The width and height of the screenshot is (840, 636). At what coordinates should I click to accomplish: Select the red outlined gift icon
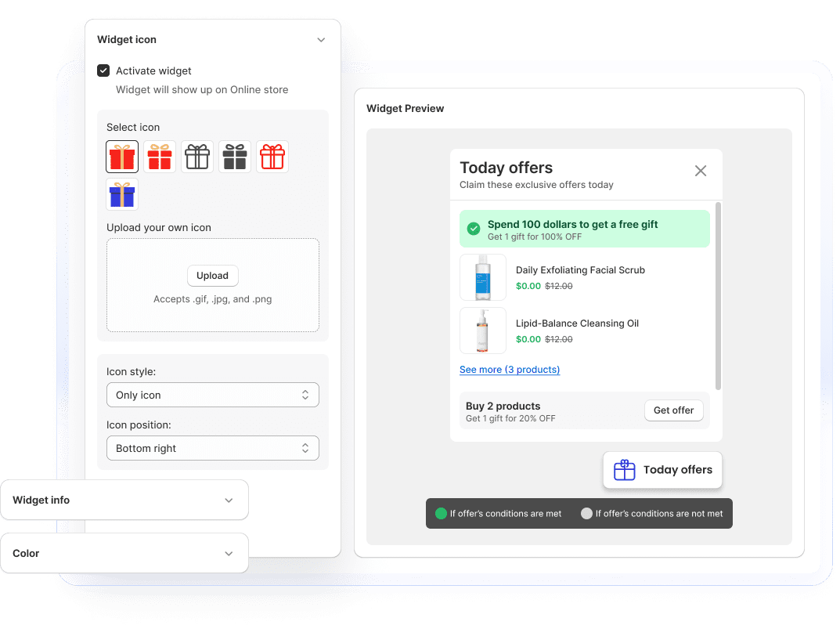(x=272, y=157)
